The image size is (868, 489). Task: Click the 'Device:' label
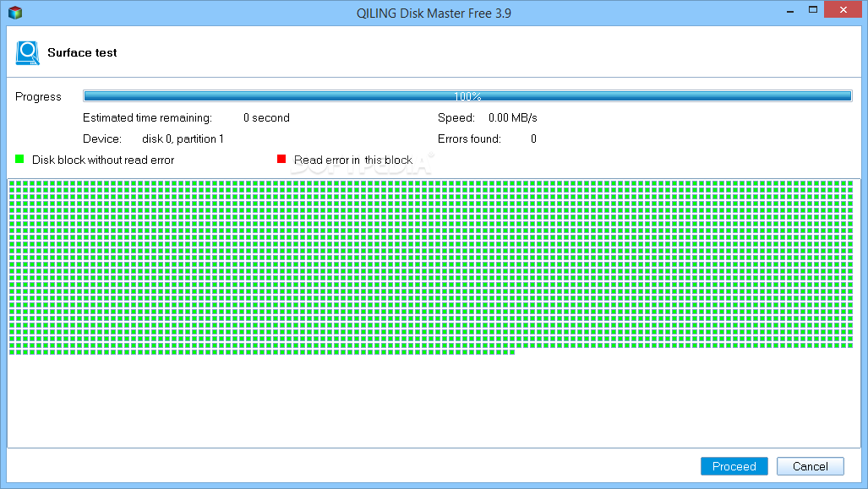coord(102,139)
